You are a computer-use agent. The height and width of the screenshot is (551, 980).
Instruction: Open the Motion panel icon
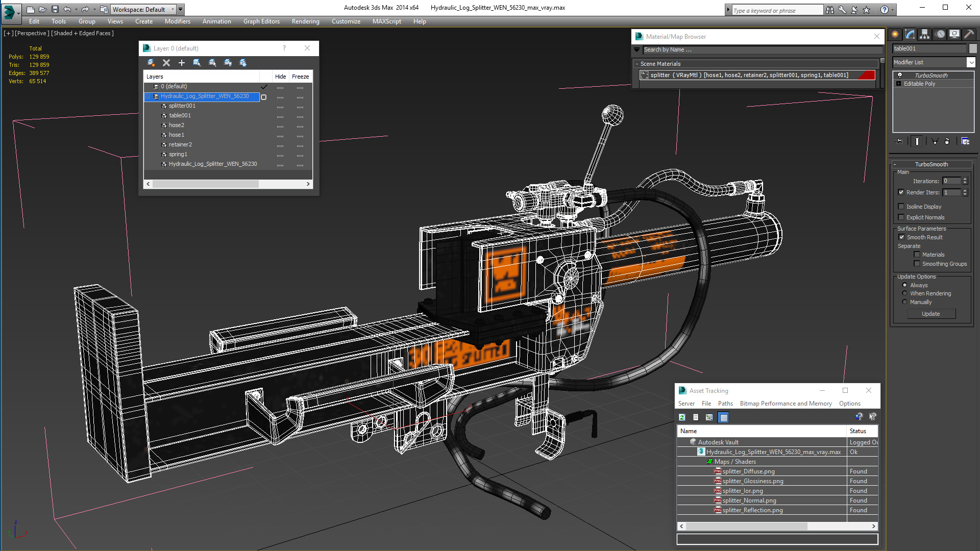(940, 34)
